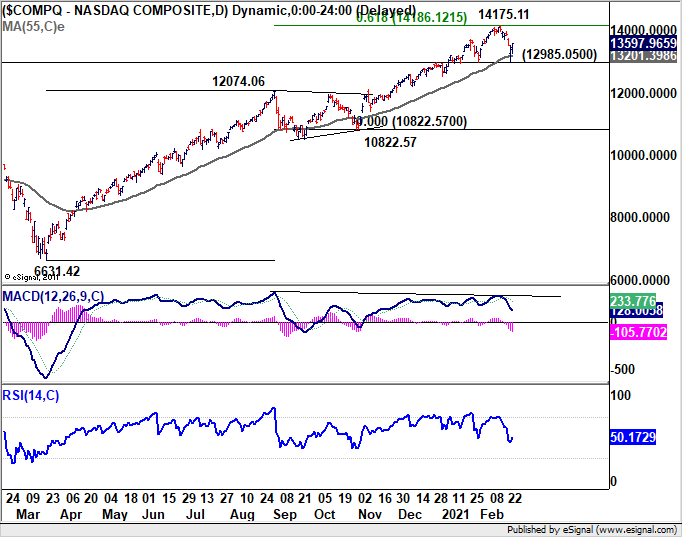
Task: Select the 10000.0000 price axis label
Action: coord(643,155)
